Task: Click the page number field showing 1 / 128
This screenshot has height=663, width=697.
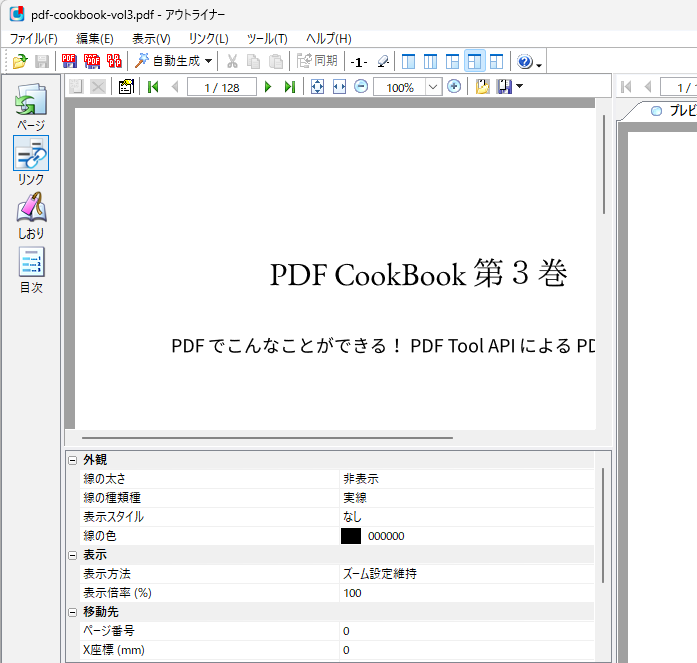Action: pos(222,87)
